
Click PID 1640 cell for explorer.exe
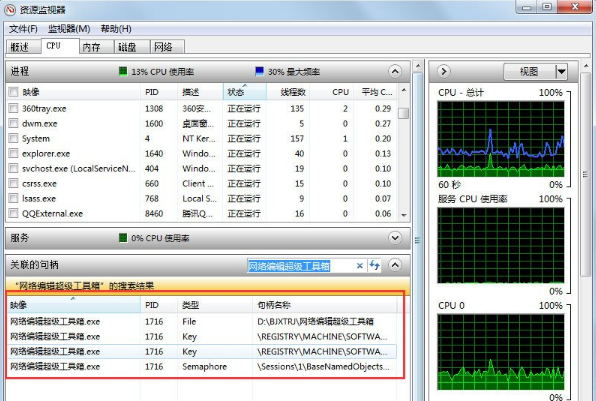coord(154,153)
